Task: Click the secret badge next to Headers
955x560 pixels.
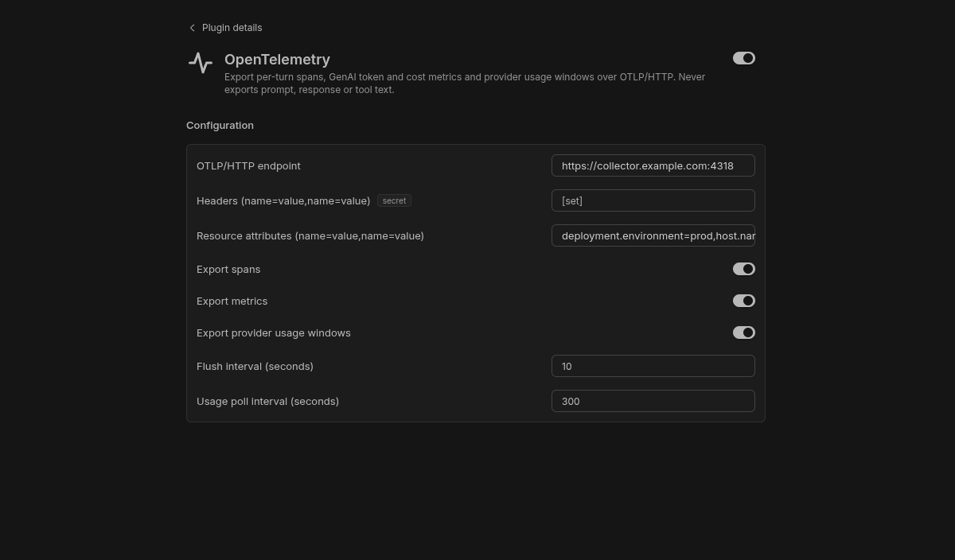Action: (394, 200)
